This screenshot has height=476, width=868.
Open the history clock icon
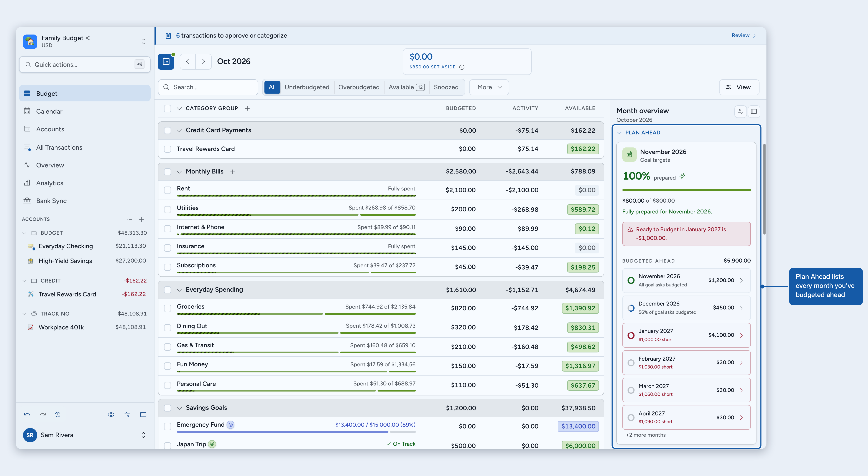pos(58,415)
